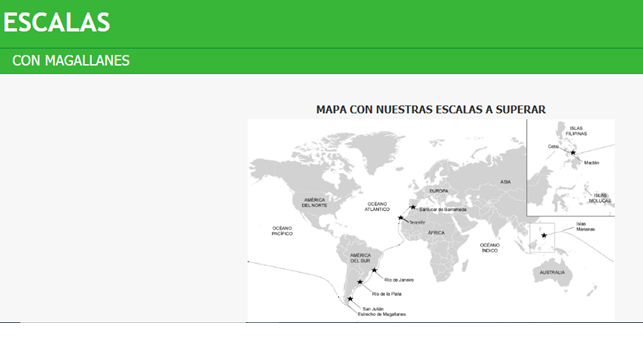Viewport: 643px width, 361px height.
Task: Click the OCÉANO ÍNDICO label
Action: point(490,248)
